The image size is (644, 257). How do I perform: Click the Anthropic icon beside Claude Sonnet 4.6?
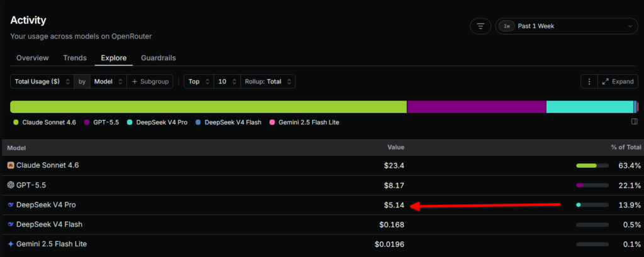[11, 165]
